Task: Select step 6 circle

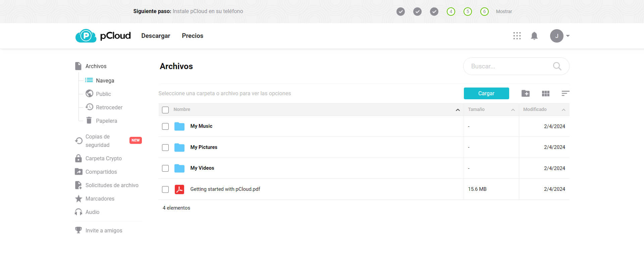Action: click(x=484, y=12)
